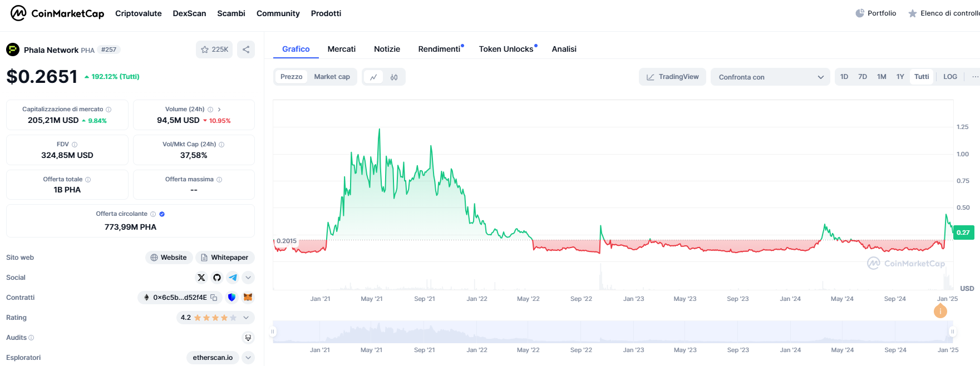Click the blue shield icon in Contratti
Image resolution: width=980 pixels, height=366 pixels.
click(x=232, y=298)
